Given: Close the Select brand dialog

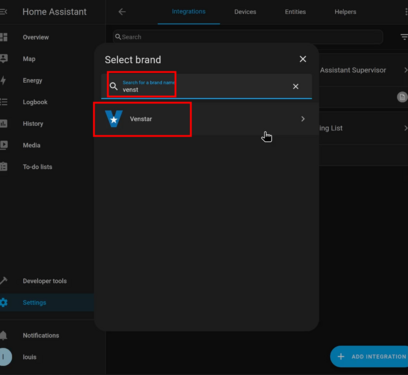Looking at the screenshot, I should tap(303, 59).
